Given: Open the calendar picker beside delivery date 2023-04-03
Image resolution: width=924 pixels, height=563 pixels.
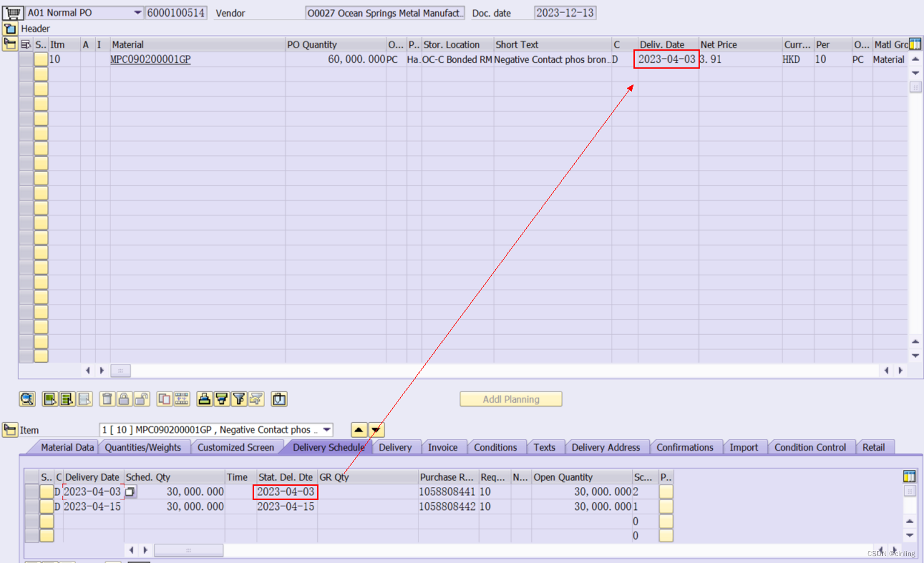Looking at the screenshot, I should click(131, 491).
